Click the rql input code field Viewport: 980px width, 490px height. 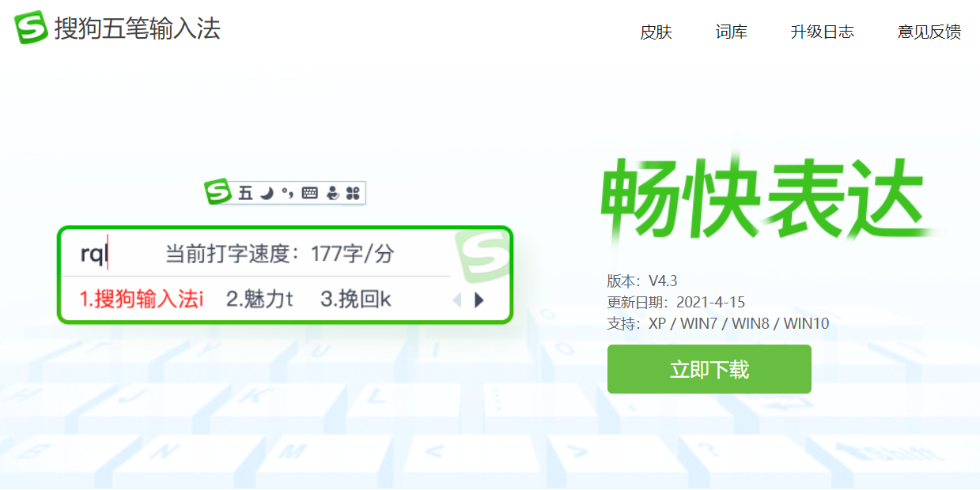[x=93, y=254]
